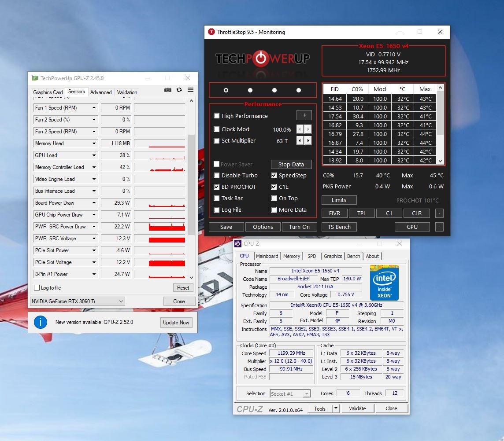Click the GPU-Z refresh icon
This screenshot has width=504, height=441.
click(x=179, y=90)
